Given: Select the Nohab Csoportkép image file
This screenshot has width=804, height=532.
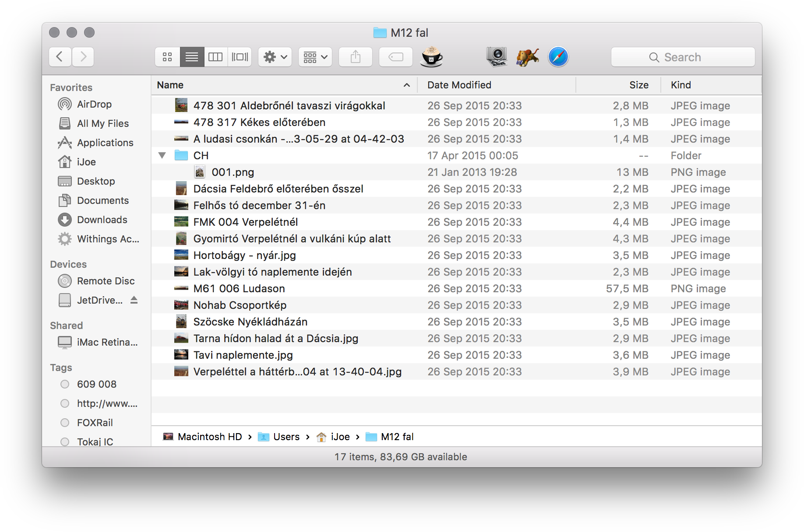Looking at the screenshot, I should pos(240,305).
